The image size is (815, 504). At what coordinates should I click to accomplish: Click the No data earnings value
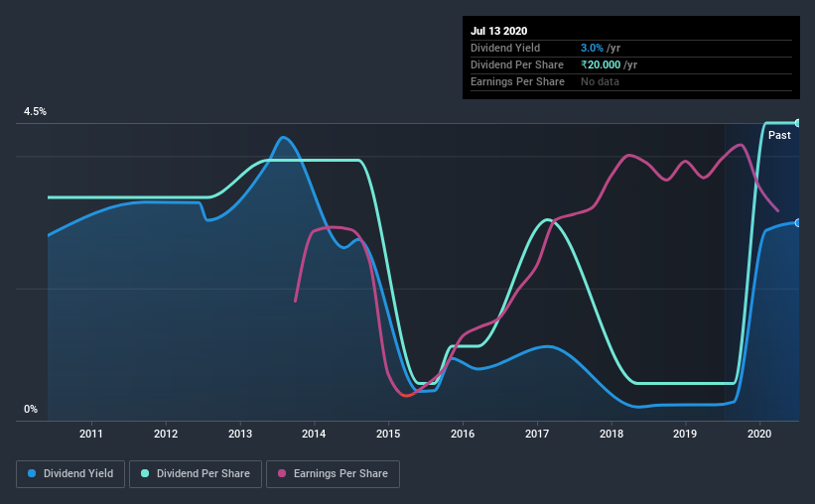(x=600, y=81)
